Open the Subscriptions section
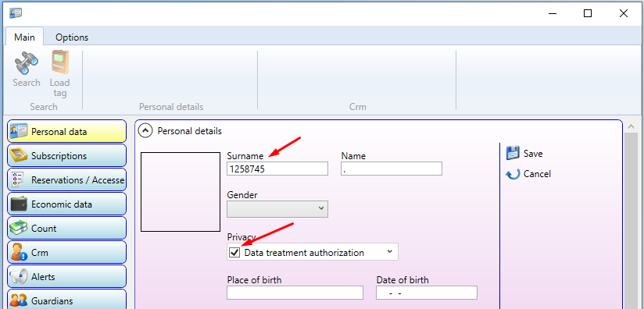644x309 pixels. (x=66, y=156)
